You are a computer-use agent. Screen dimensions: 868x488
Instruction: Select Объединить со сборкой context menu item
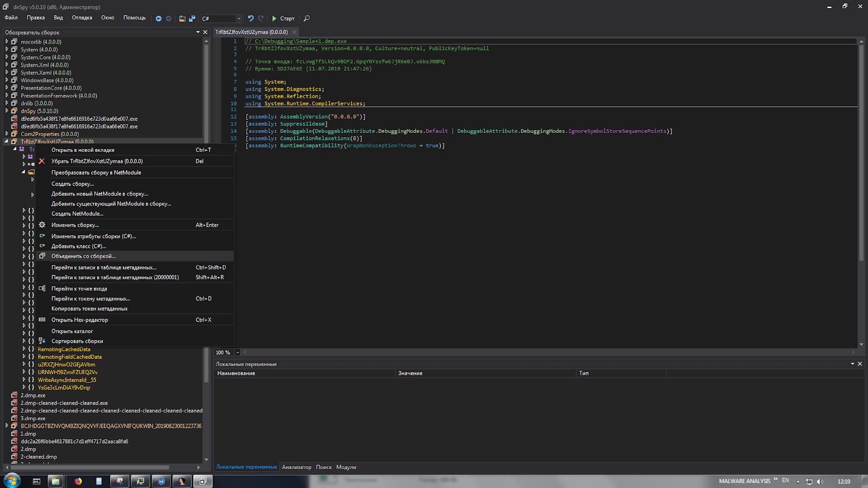pos(84,256)
